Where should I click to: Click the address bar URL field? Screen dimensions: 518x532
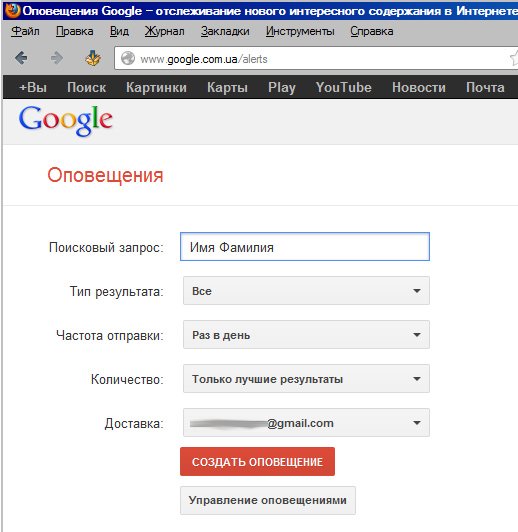pos(315,58)
